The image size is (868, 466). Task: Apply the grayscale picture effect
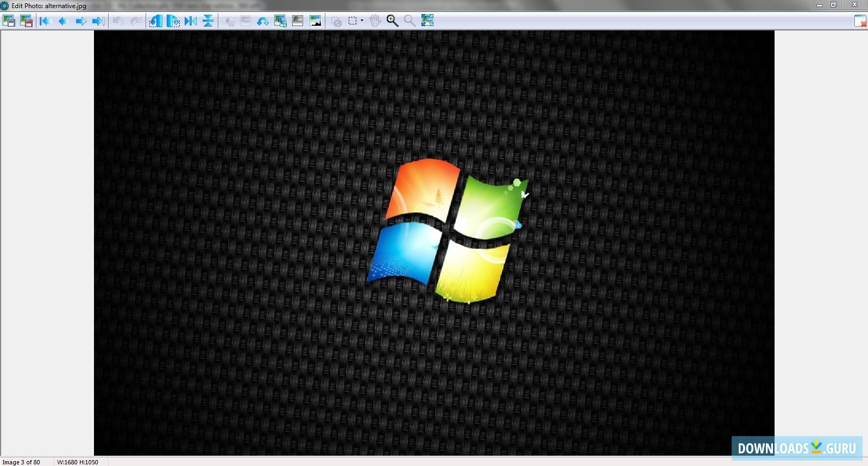click(x=298, y=21)
